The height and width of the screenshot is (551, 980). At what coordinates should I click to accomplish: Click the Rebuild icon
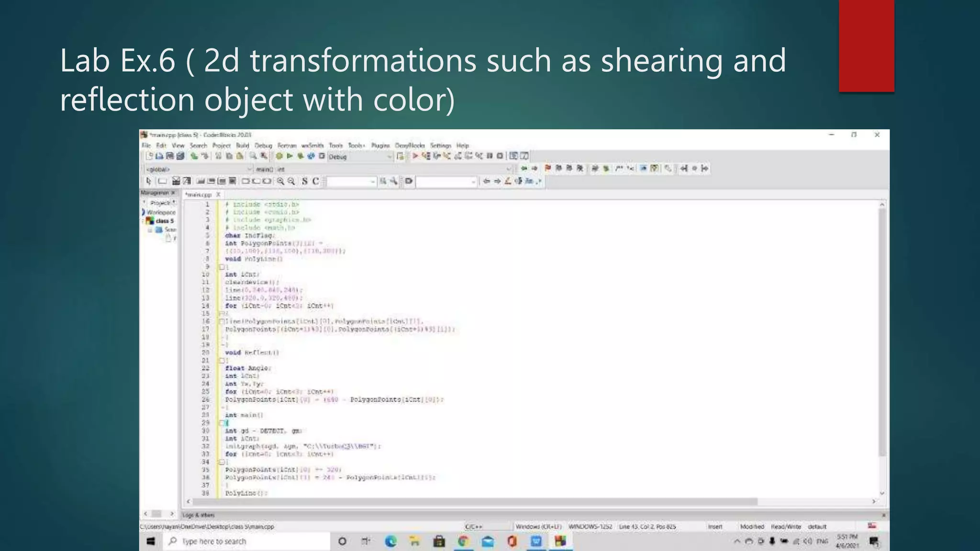coord(311,156)
